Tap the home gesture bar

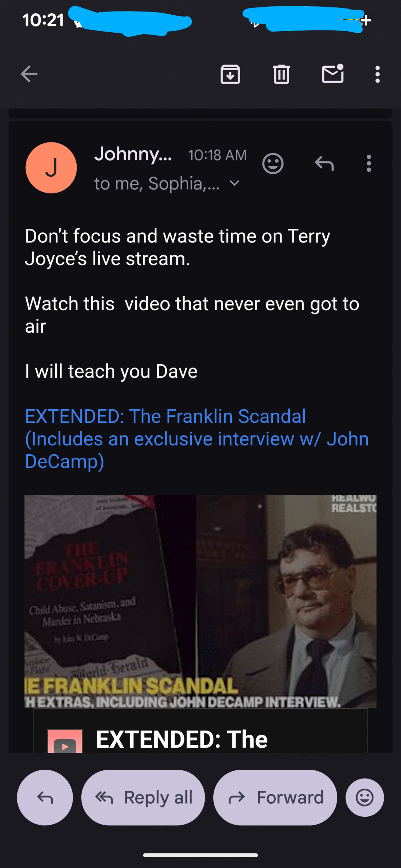200,855
